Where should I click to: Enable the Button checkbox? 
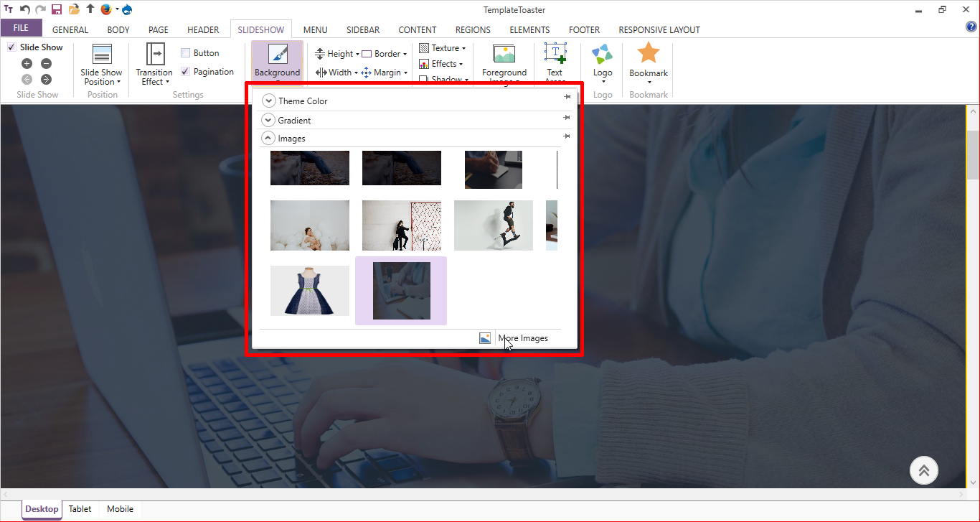tap(186, 53)
